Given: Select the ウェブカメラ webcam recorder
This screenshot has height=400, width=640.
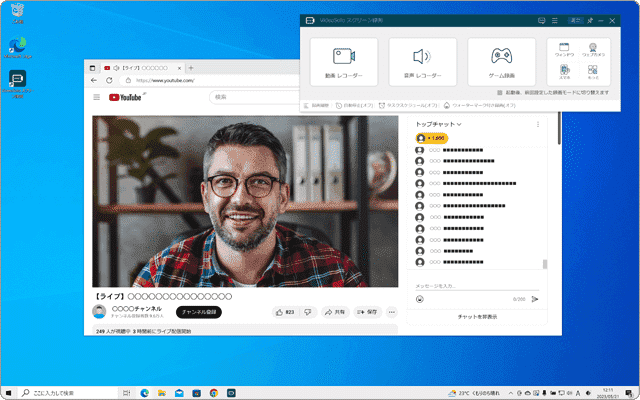Looking at the screenshot, I should click(x=593, y=50).
